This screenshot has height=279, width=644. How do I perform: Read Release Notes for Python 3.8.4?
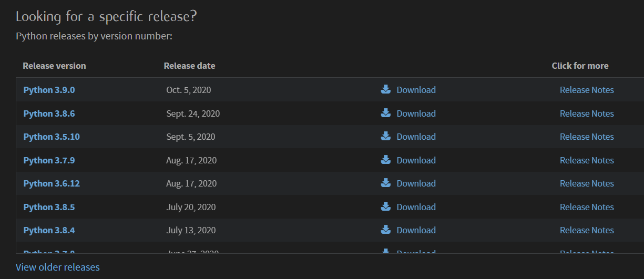(587, 230)
